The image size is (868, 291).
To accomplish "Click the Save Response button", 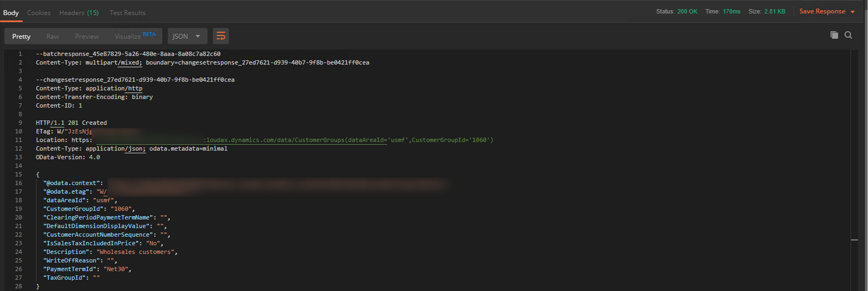I will [822, 11].
